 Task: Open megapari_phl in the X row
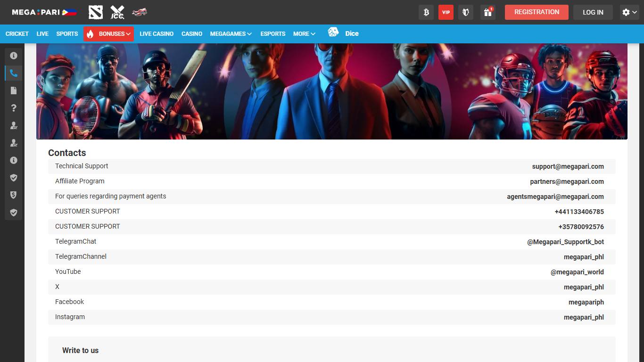coord(584,287)
